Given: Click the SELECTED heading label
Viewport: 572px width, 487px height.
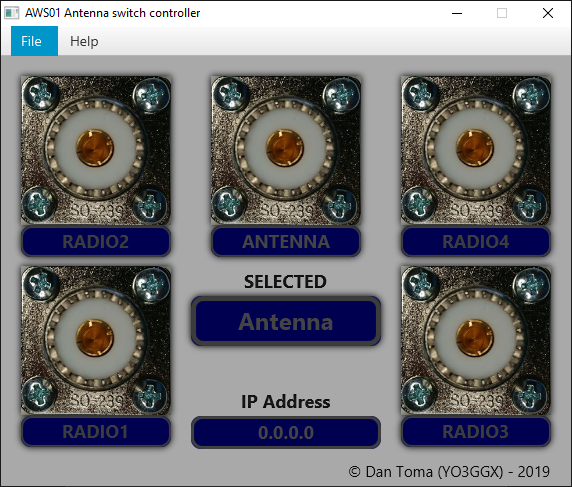Looking at the screenshot, I should (x=285, y=282).
